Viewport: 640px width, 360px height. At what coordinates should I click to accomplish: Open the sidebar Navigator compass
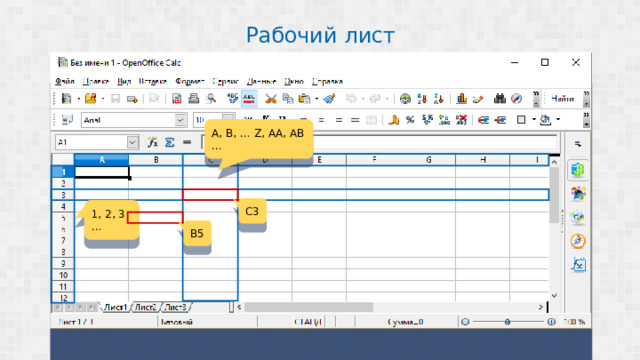pos(578,241)
